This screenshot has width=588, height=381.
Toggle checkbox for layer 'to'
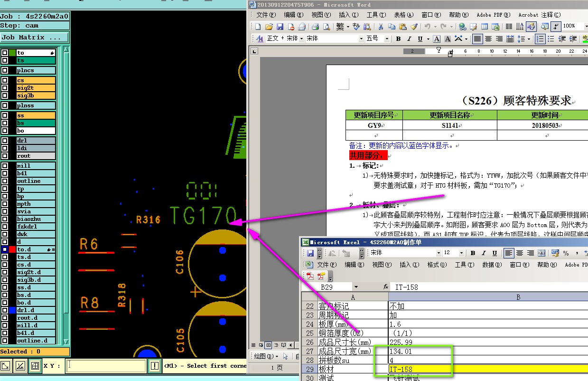4,53
